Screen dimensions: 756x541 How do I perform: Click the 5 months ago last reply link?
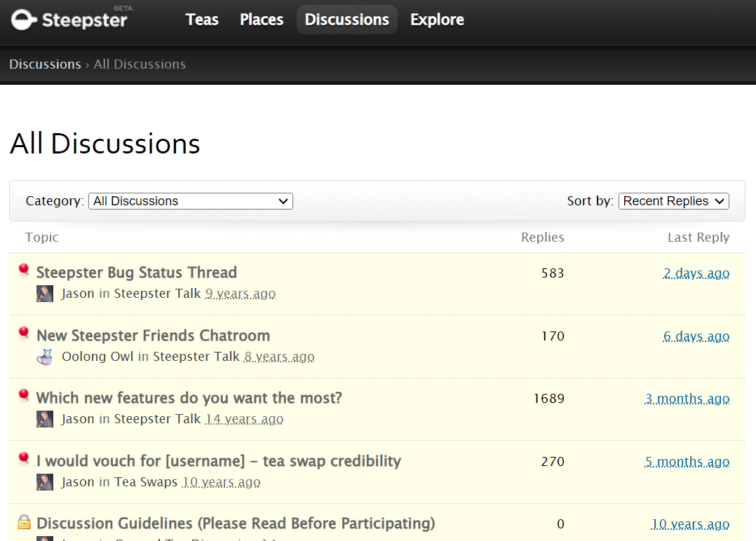pyautogui.click(x=687, y=462)
